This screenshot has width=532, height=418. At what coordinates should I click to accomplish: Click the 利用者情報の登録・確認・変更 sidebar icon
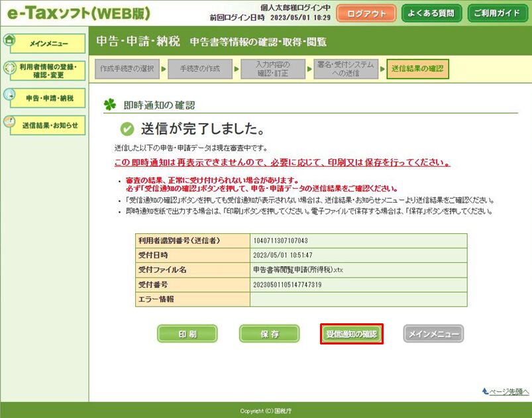coord(9,68)
